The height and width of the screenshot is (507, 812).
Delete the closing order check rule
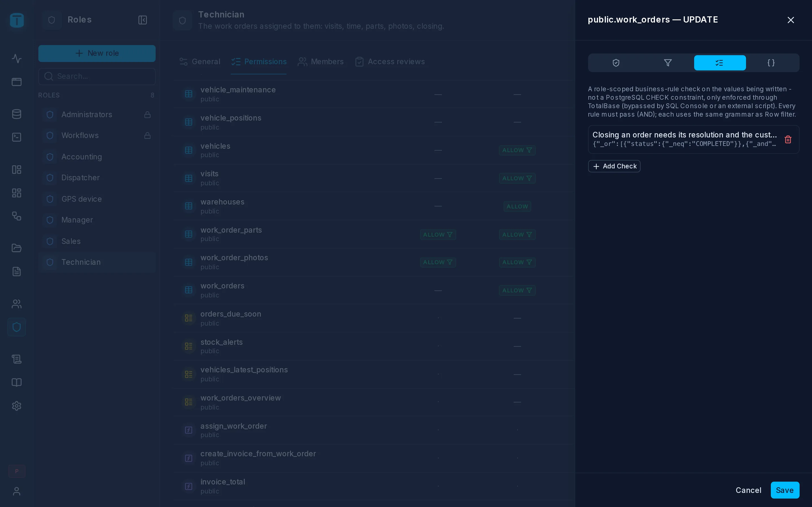pyautogui.click(x=788, y=139)
